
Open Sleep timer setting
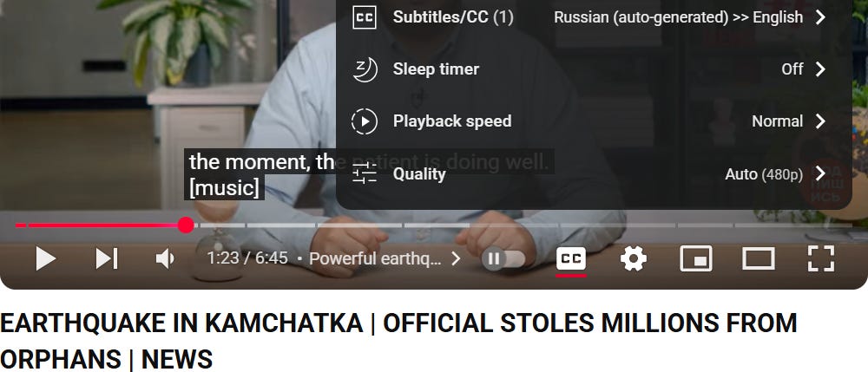tap(594, 69)
